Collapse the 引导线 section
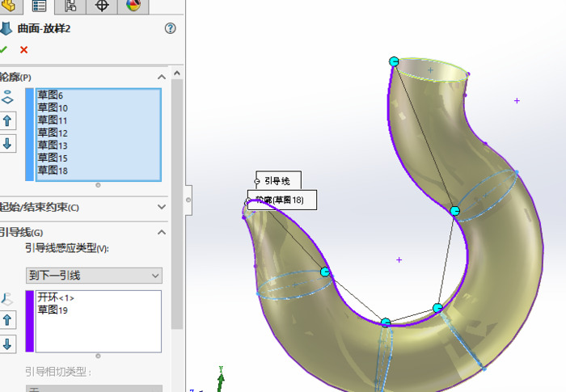The height and width of the screenshot is (392, 566). click(x=161, y=233)
